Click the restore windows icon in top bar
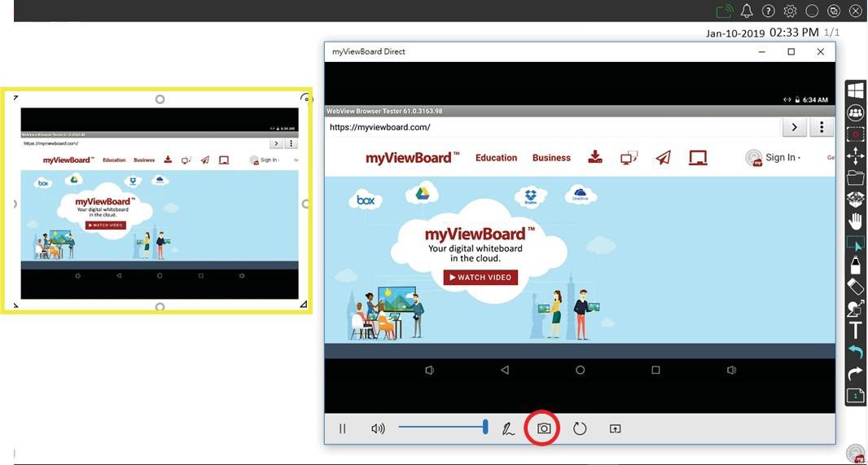Screen dimensions: 868x465 pos(834,11)
